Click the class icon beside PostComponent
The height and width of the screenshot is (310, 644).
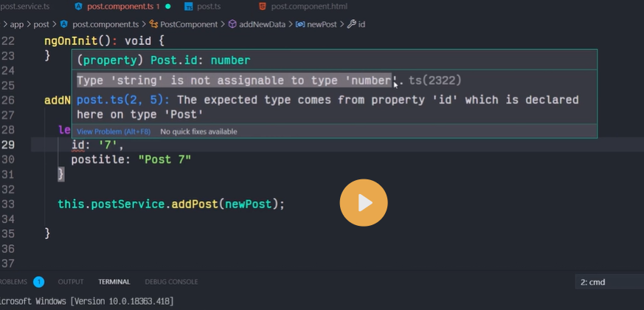(153, 24)
